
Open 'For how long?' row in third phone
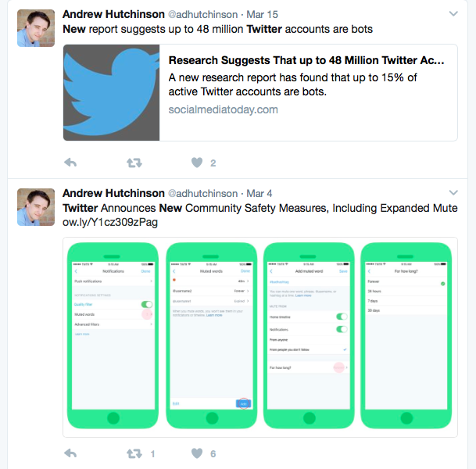[x=309, y=367]
